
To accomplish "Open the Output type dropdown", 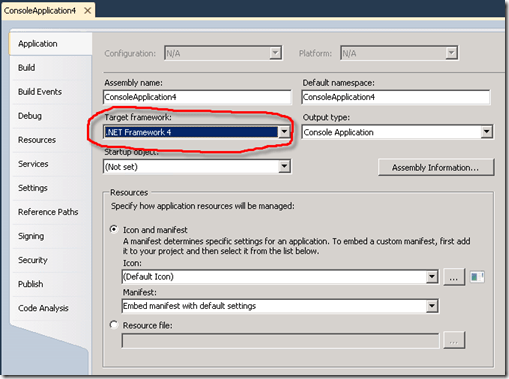I will (x=397, y=132).
